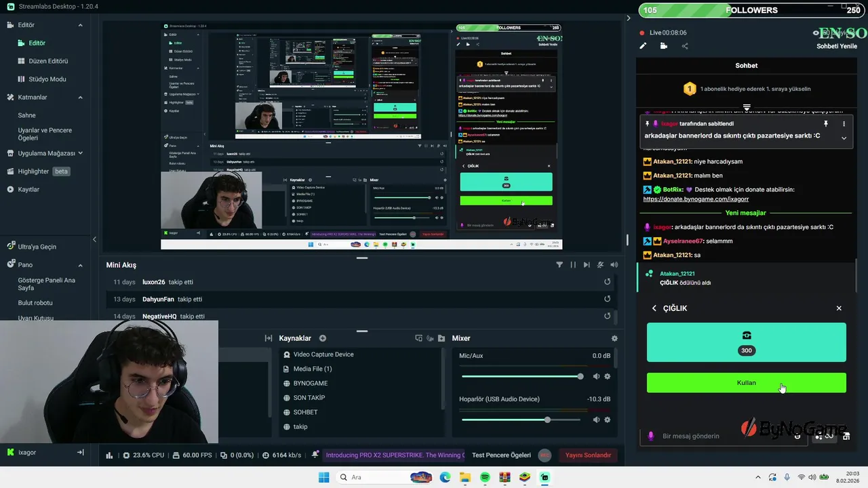
Task: Mute the Hoparlör USB Audio channel
Action: click(596, 420)
